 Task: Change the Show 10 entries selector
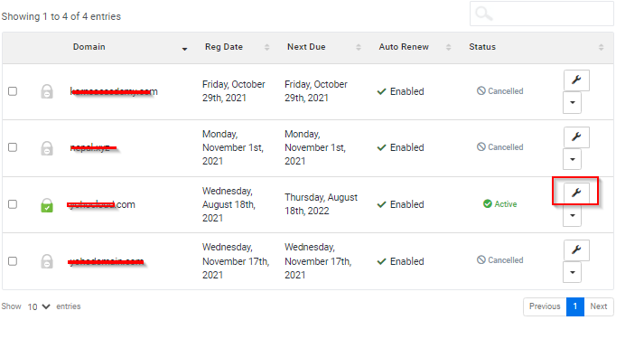[39, 306]
